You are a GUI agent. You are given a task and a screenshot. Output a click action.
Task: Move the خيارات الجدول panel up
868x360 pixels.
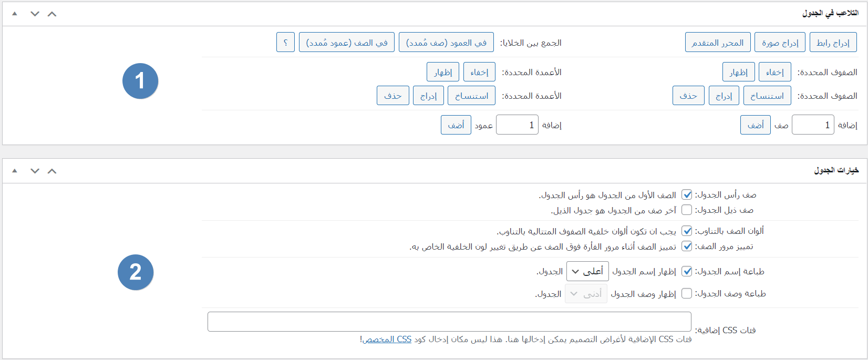(x=51, y=171)
